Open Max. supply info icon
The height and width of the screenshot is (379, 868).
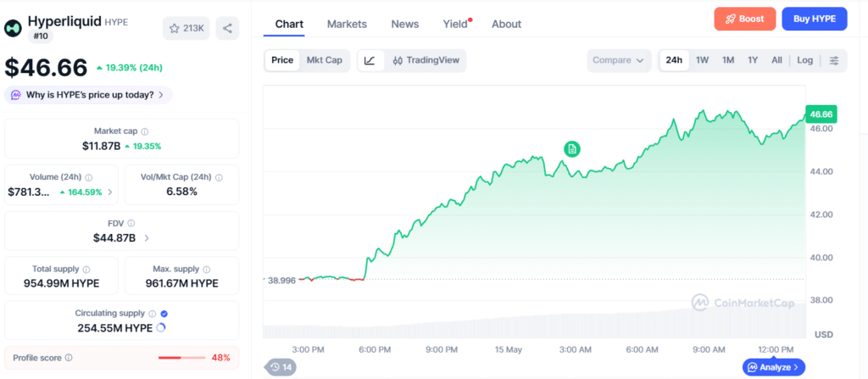tap(207, 270)
